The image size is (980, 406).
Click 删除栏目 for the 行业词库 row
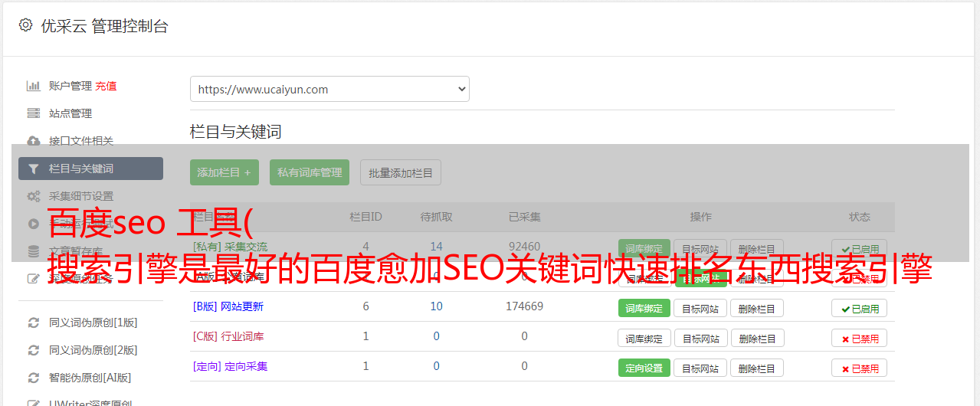pos(757,338)
